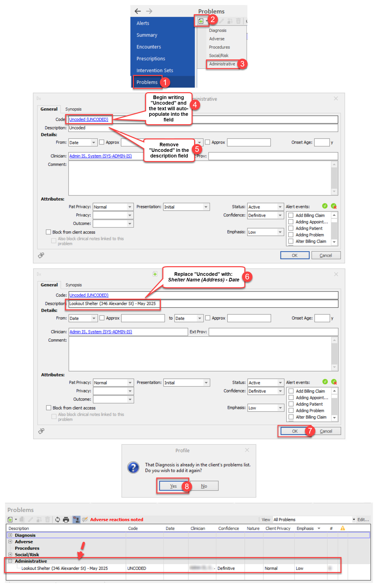Click the paperclip icon at the bottom-left of the first dialog
The image size is (378, 588).
[41, 255]
